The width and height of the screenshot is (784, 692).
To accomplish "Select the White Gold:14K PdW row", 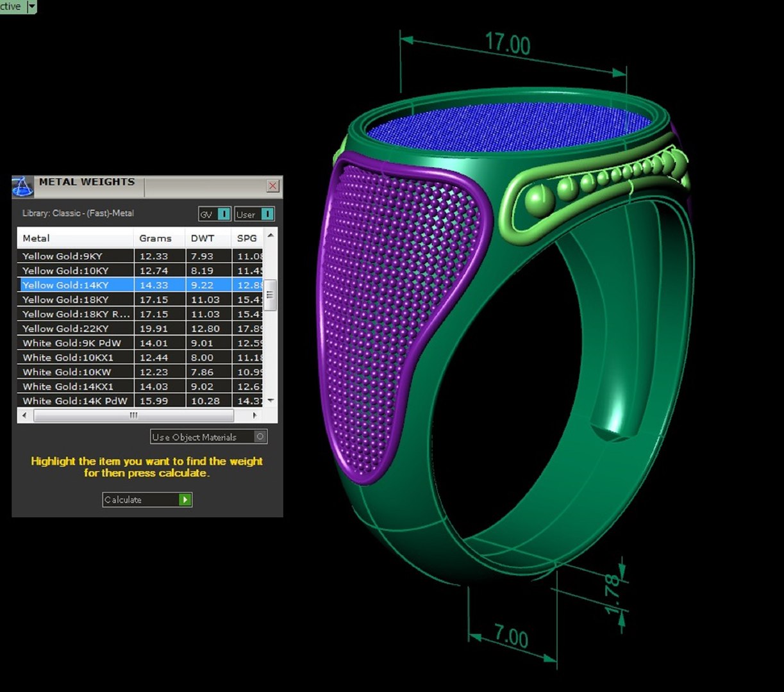I will 140,401.
